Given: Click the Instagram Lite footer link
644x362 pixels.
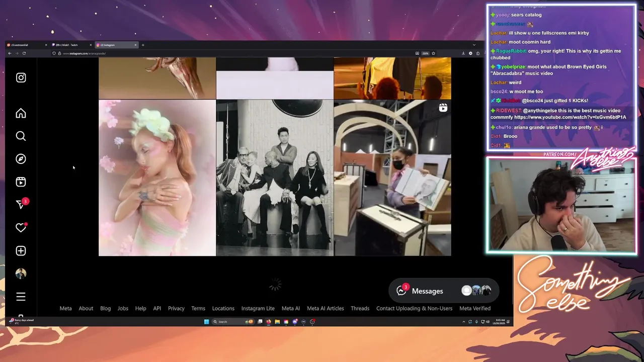Looking at the screenshot, I should pyautogui.click(x=258, y=308).
